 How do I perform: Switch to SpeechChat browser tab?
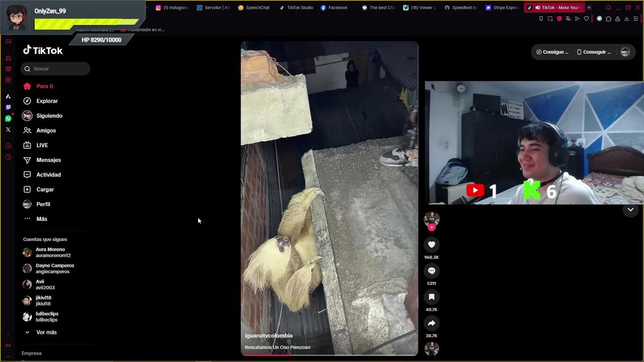(254, 8)
